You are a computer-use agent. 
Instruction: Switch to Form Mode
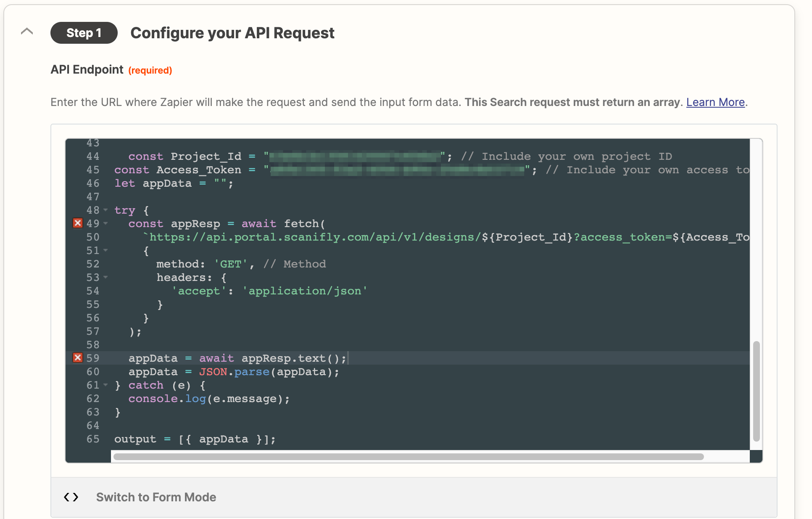coord(156,497)
